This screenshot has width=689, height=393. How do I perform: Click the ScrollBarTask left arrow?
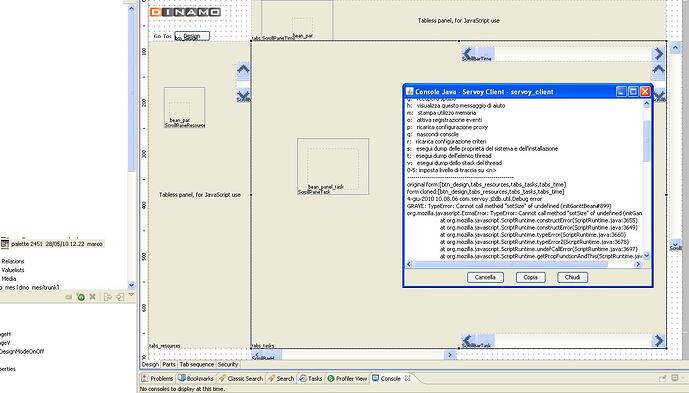pyautogui.click(x=467, y=340)
